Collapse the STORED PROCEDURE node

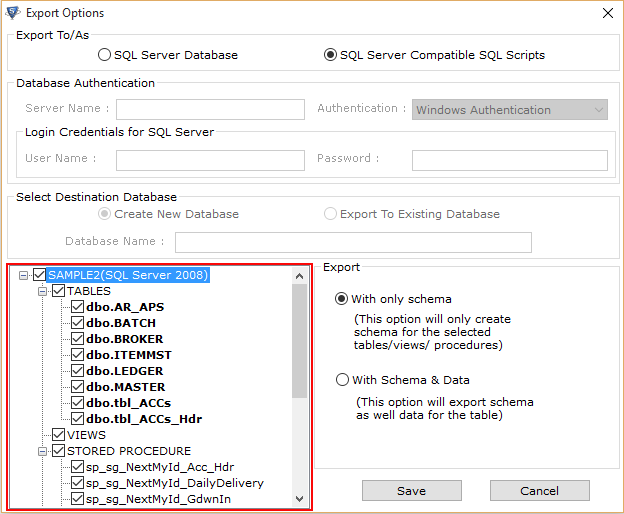(x=43, y=452)
